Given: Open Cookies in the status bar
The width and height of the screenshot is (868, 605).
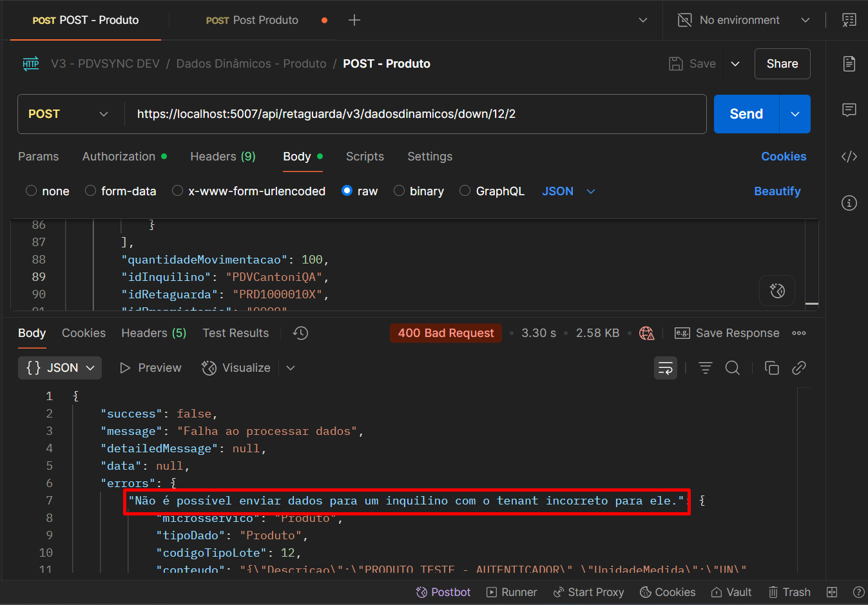Looking at the screenshot, I should point(668,592).
